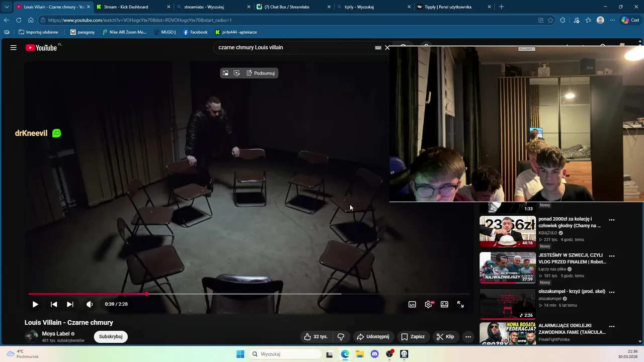The image size is (644, 362).
Task: Open the Moya Label channel name
Action: (55, 334)
